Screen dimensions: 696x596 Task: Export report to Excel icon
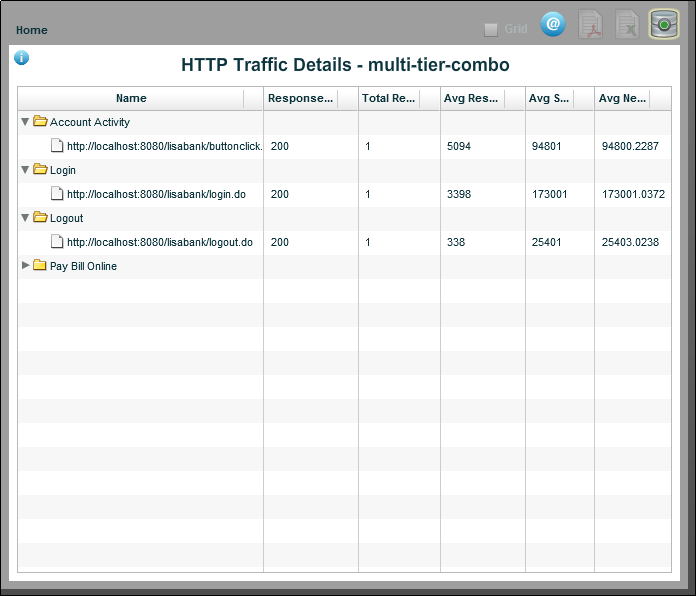coord(627,25)
